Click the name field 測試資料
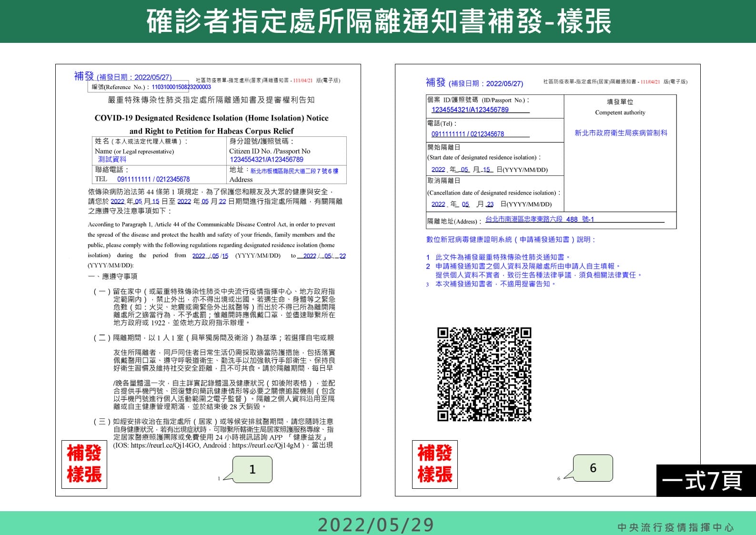The image size is (756, 535). (x=112, y=160)
